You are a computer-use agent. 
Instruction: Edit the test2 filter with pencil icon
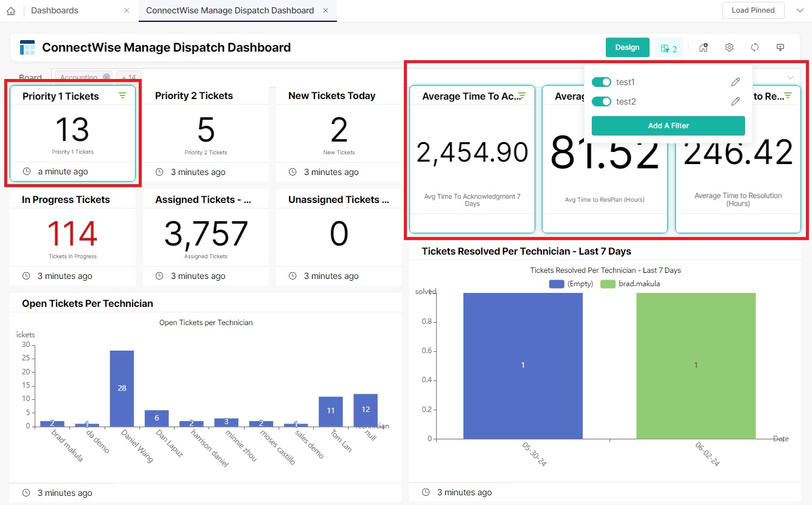coord(735,101)
